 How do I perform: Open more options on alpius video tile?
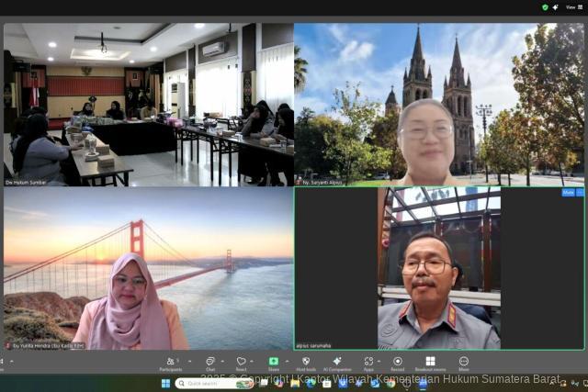coord(580,193)
